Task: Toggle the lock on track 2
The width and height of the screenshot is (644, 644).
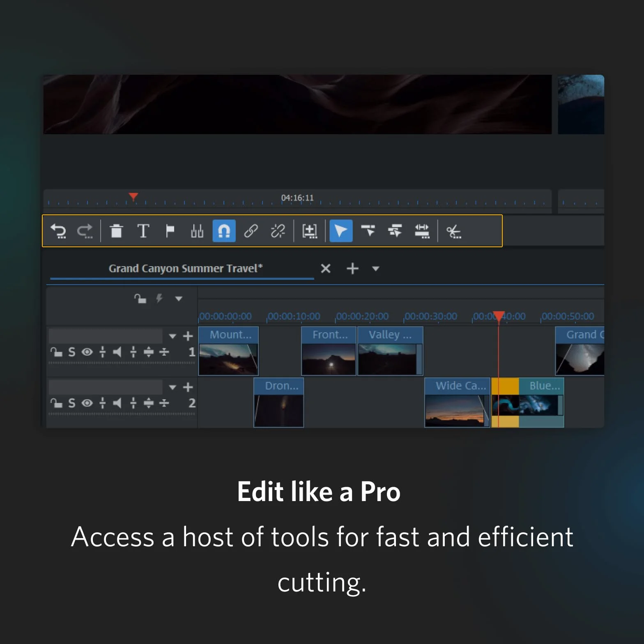Action: click(x=56, y=403)
